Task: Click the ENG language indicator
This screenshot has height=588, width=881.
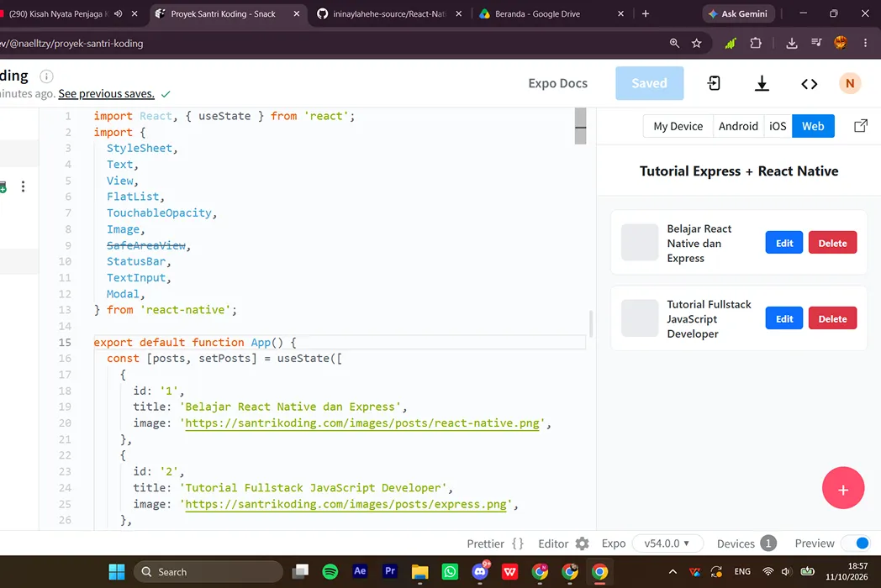Action: (742, 572)
